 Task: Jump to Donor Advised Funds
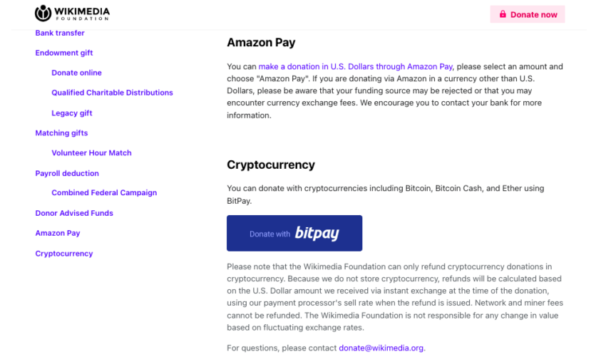coord(74,213)
